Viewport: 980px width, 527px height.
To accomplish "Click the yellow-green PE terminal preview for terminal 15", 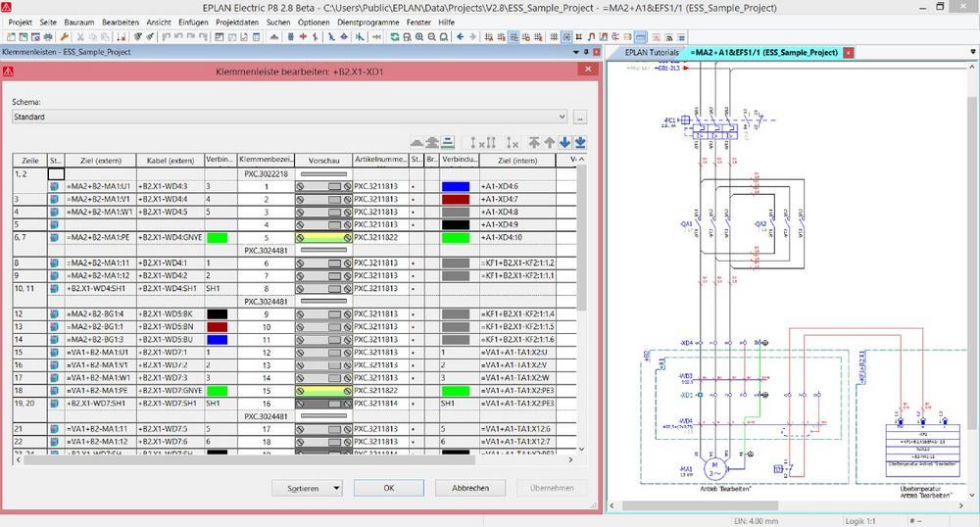I will [x=323, y=390].
